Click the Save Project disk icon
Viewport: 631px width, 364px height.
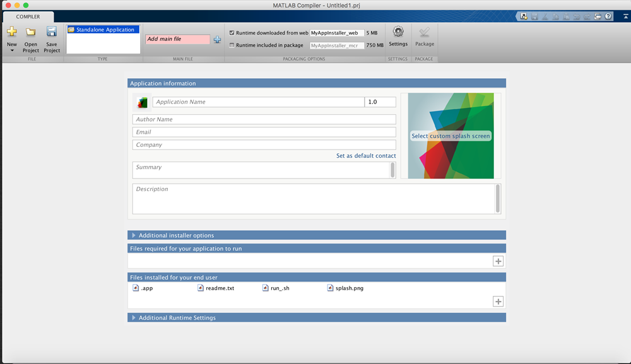(52, 32)
